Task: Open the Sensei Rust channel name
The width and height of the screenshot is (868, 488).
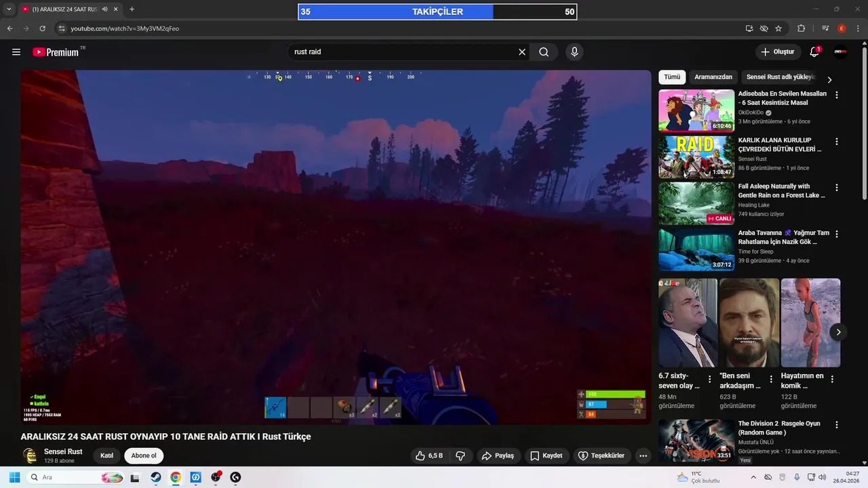Action: click(63, 451)
